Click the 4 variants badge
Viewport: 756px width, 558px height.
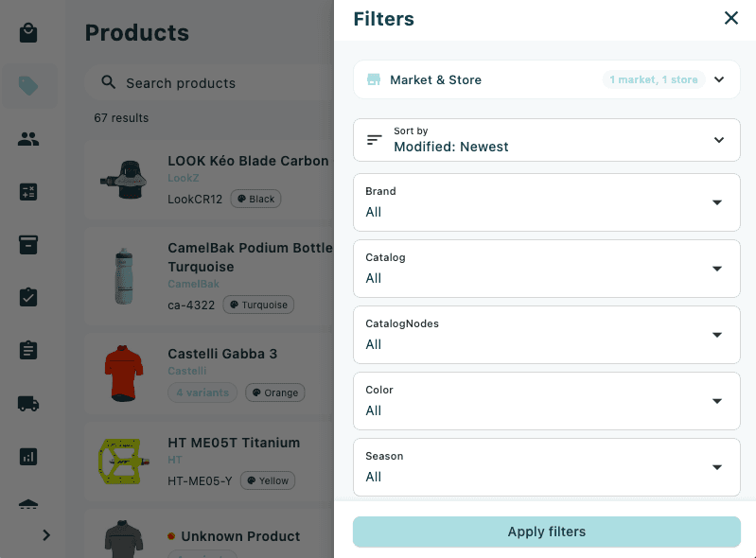(x=202, y=392)
